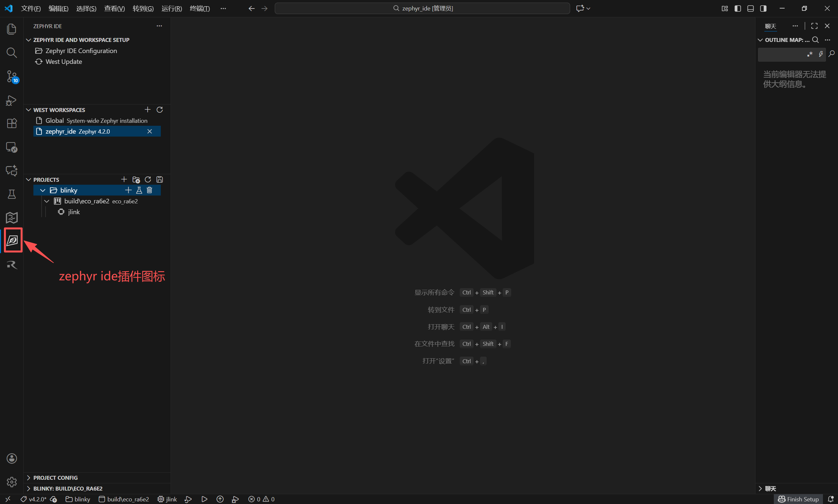Click the v4.2.0* branch status item

pos(34,499)
